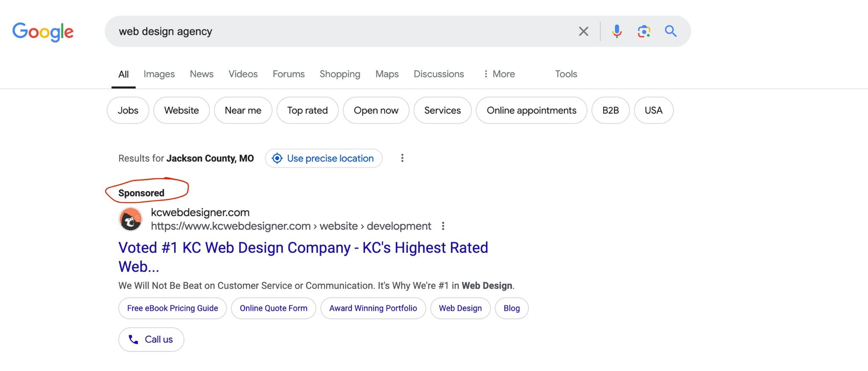
Task: Apply the USA filter chip
Action: (x=654, y=110)
